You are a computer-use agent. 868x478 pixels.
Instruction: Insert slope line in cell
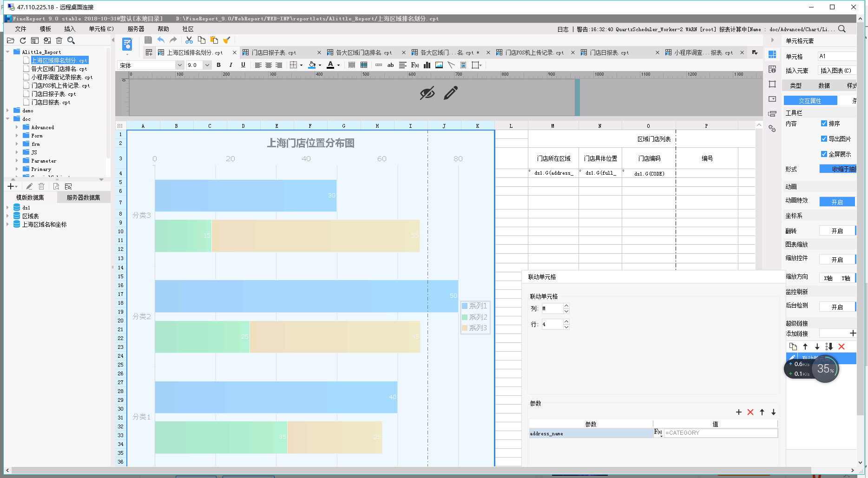click(x=451, y=65)
